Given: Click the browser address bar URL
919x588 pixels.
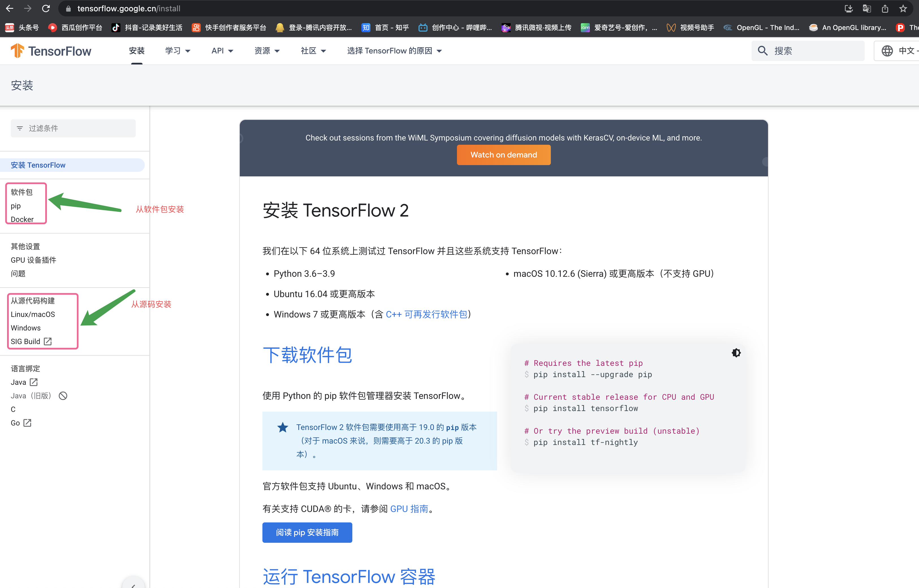Looking at the screenshot, I should (129, 8).
